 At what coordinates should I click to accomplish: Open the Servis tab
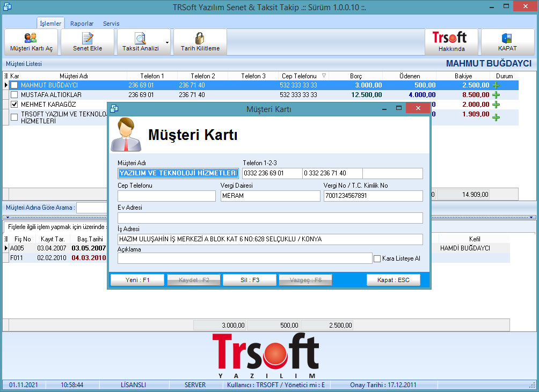pos(111,24)
